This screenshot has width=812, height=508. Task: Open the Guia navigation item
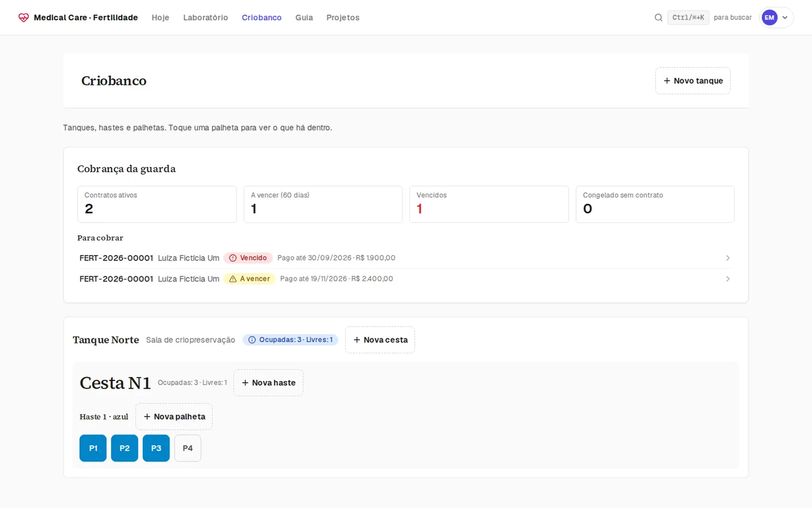(304, 18)
